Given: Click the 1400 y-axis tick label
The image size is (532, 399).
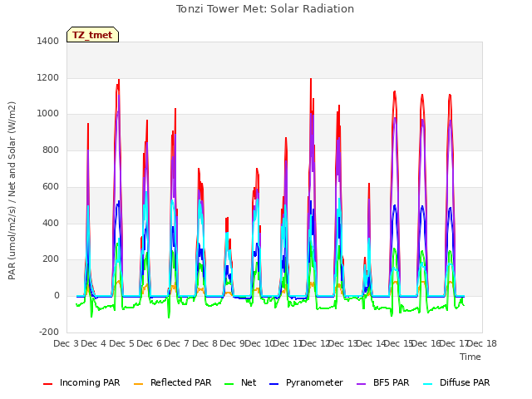Looking at the screenshot, I should pyautogui.click(x=48, y=41).
